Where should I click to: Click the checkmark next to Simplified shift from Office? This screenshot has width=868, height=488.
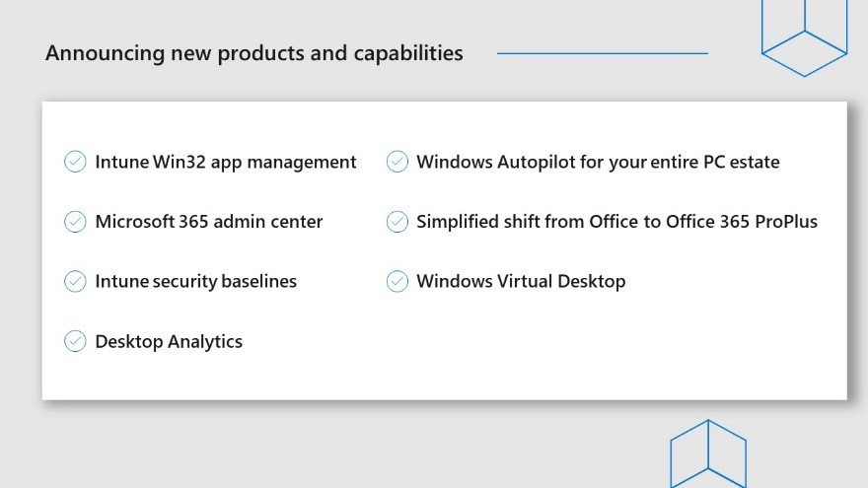[397, 222]
